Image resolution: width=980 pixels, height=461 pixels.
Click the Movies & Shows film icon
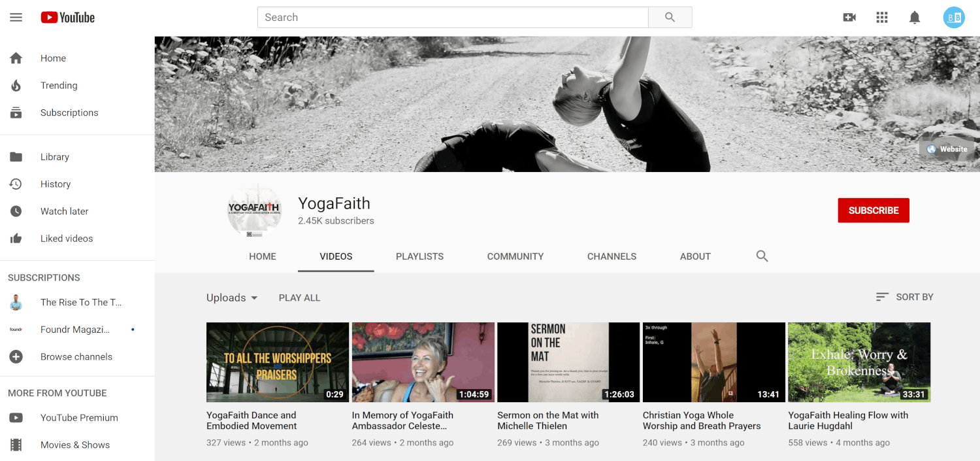coord(16,445)
